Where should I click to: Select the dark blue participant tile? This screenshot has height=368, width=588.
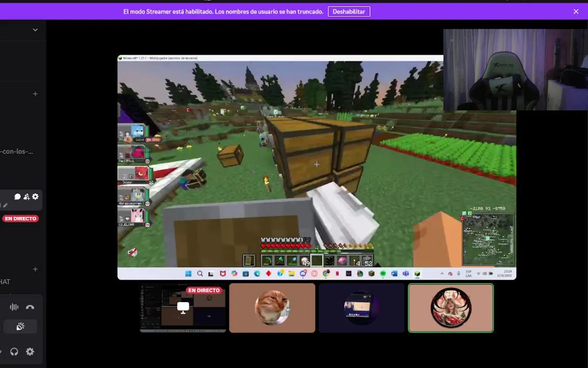(x=361, y=308)
